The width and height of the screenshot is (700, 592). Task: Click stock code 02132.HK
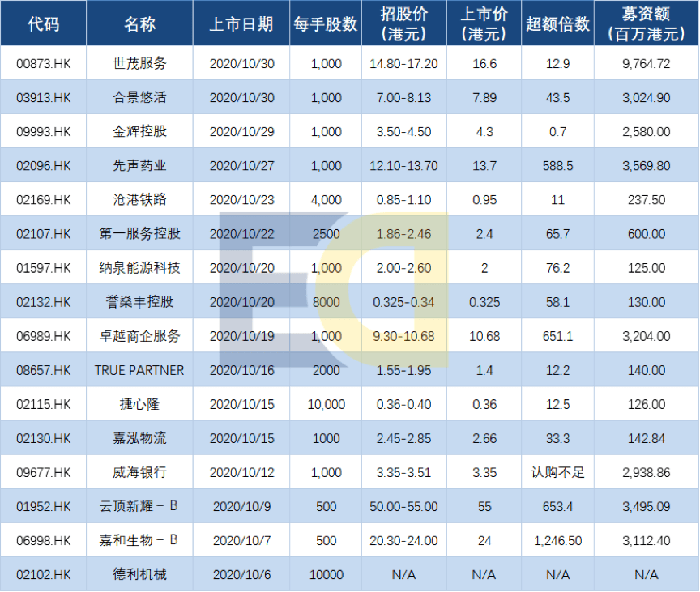[43, 302]
